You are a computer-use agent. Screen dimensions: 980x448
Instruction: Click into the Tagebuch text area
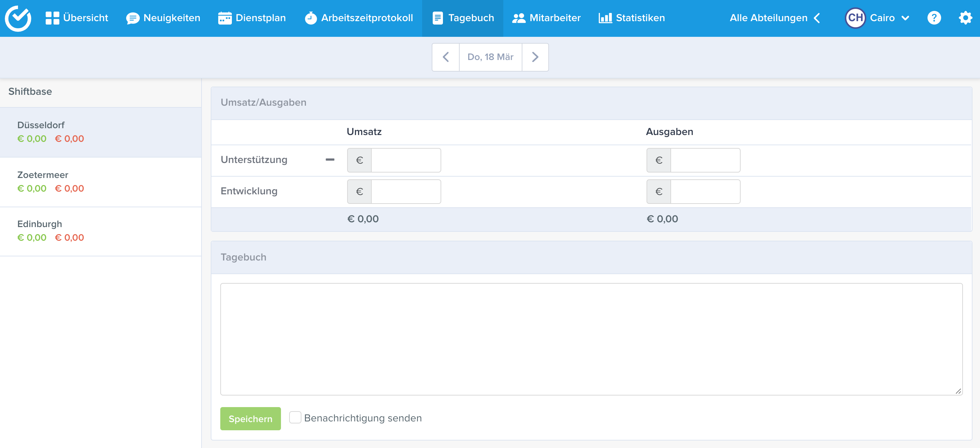tap(591, 339)
